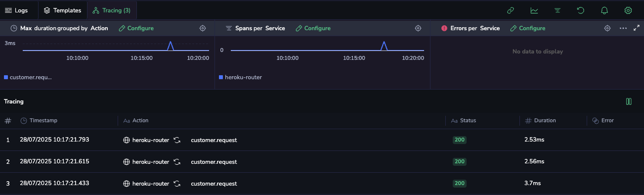644x195 pixels.
Task: Click the refresh/undo arrow icon
Action: coord(581,10)
